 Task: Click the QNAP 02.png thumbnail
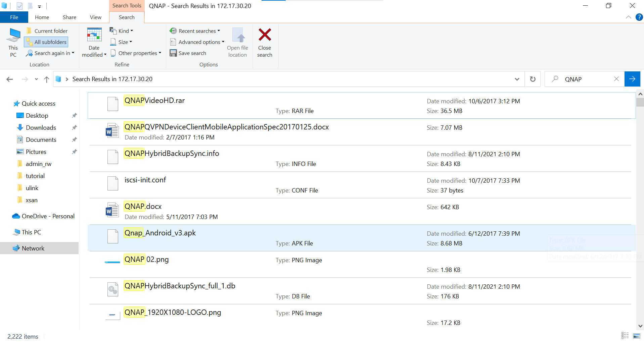[x=112, y=262]
